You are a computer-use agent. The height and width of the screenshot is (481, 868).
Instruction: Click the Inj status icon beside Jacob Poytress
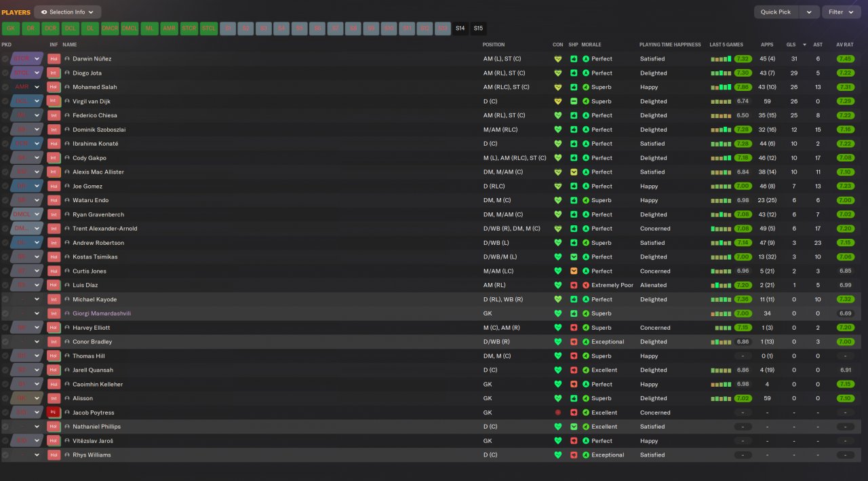click(54, 412)
